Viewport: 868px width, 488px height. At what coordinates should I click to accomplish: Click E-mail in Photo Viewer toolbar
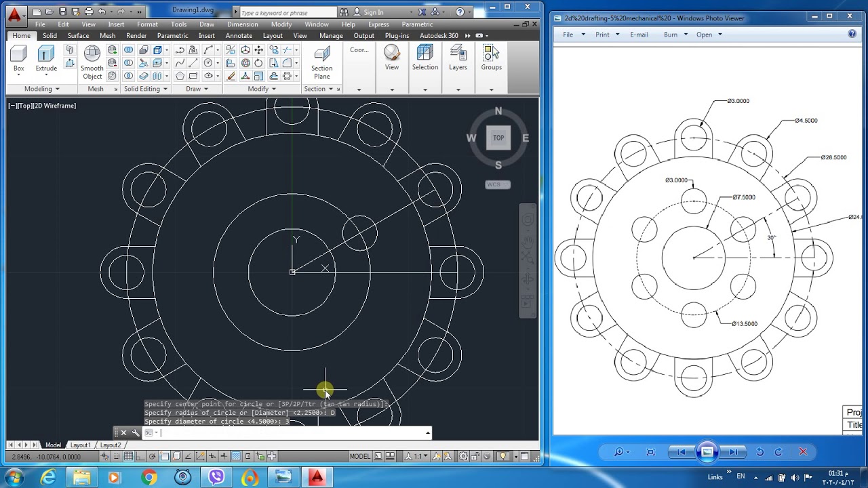coord(639,35)
